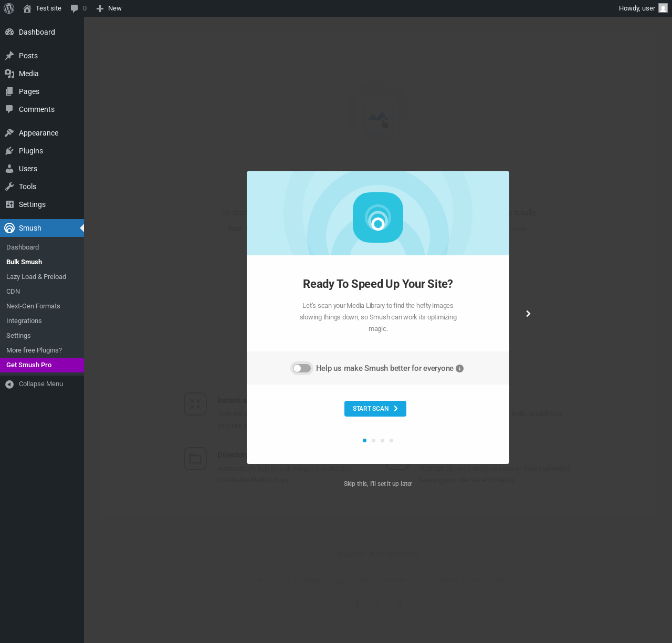
Task: Click the Media icon in sidebar
Action: pos(9,74)
